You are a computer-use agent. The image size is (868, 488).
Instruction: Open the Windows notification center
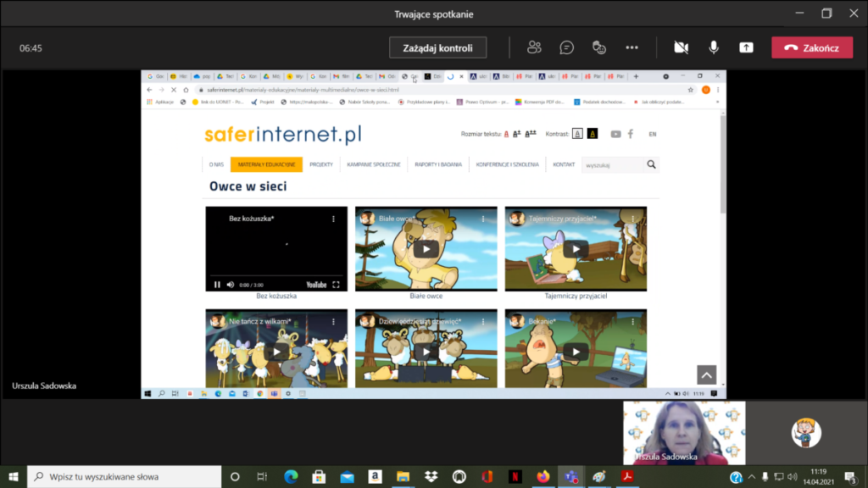coord(850,476)
